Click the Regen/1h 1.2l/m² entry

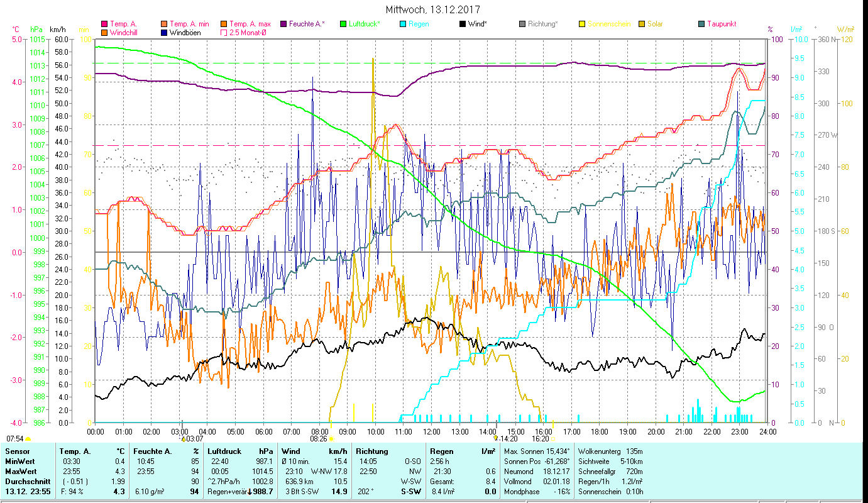point(610,481)
